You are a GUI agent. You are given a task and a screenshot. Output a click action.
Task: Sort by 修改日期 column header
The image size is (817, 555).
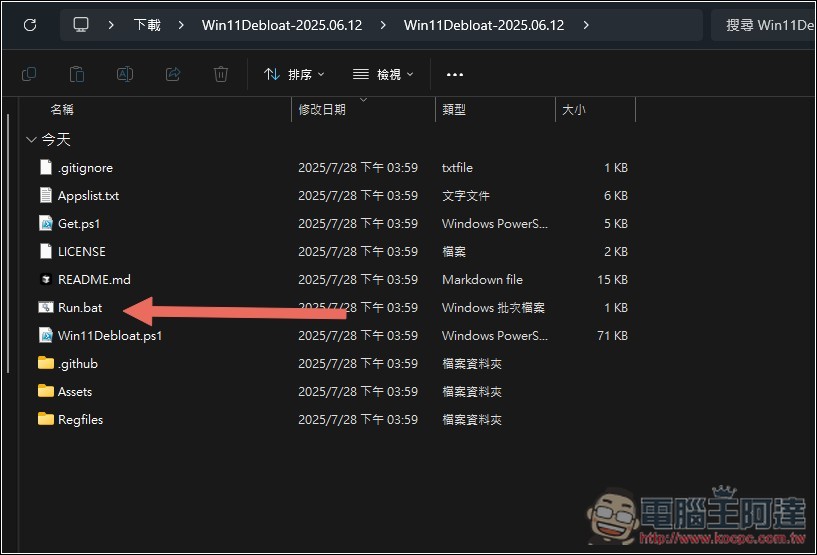322,109
